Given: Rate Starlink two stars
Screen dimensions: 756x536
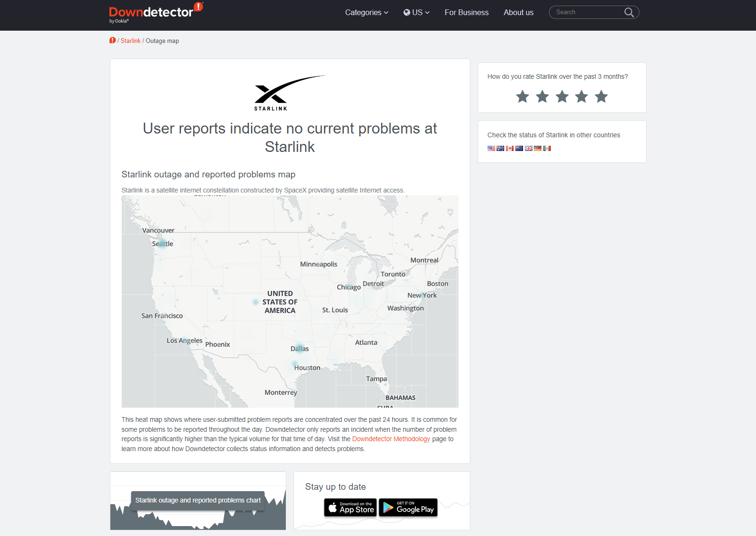Looking at the screenshot, I should tap(542, 97).
